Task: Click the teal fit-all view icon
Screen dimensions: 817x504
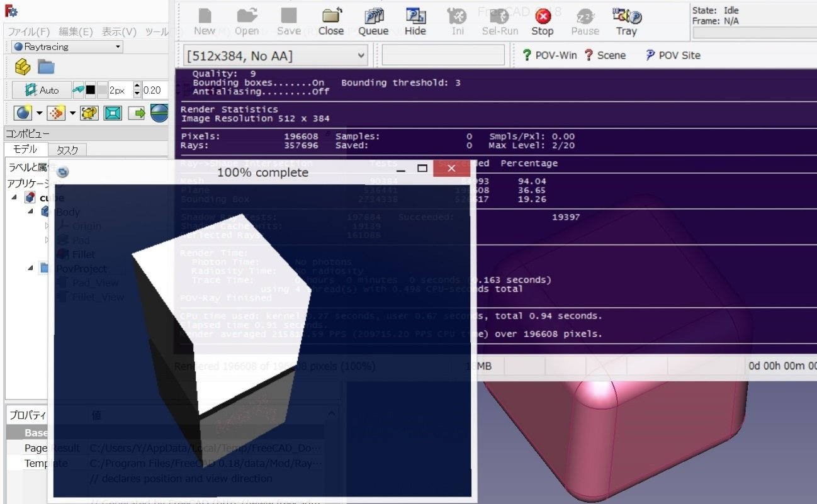Action: click(x=113, y=113)
